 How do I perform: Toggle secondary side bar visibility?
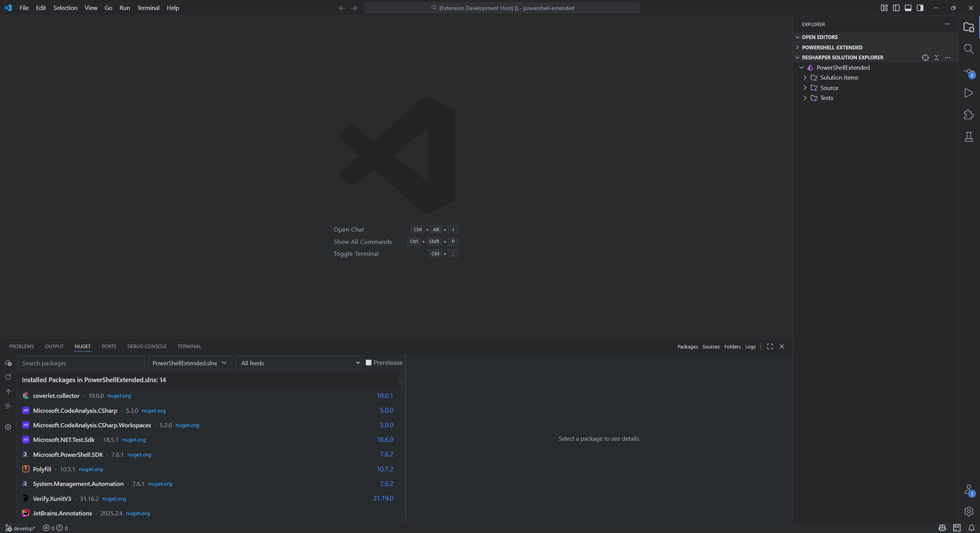coord(920,8)
